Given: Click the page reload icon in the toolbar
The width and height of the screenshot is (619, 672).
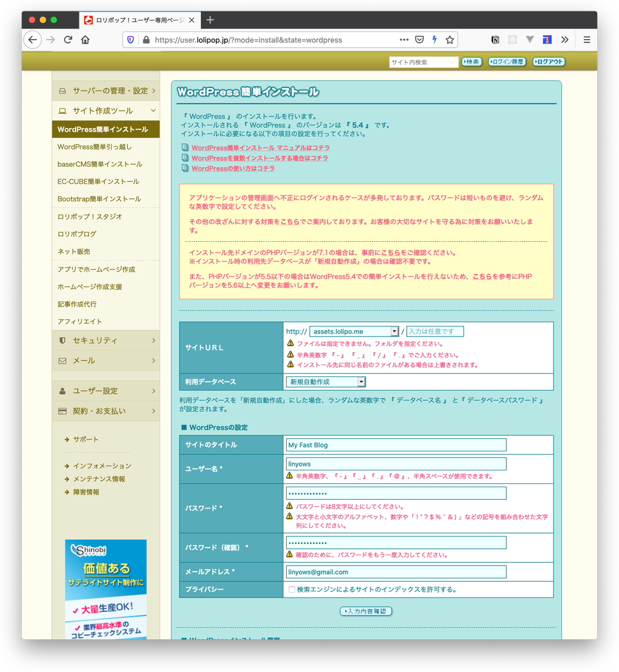Looking at the screenshot, I should [68, 40].
